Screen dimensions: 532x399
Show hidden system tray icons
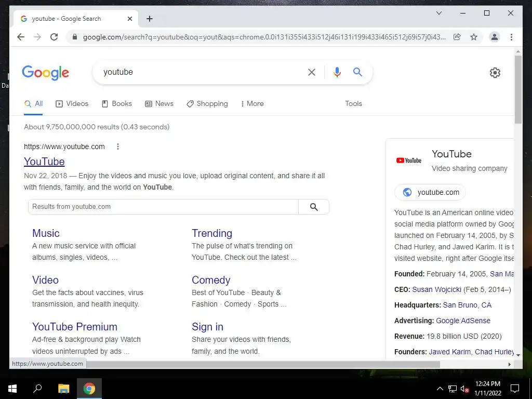point(440,389)
